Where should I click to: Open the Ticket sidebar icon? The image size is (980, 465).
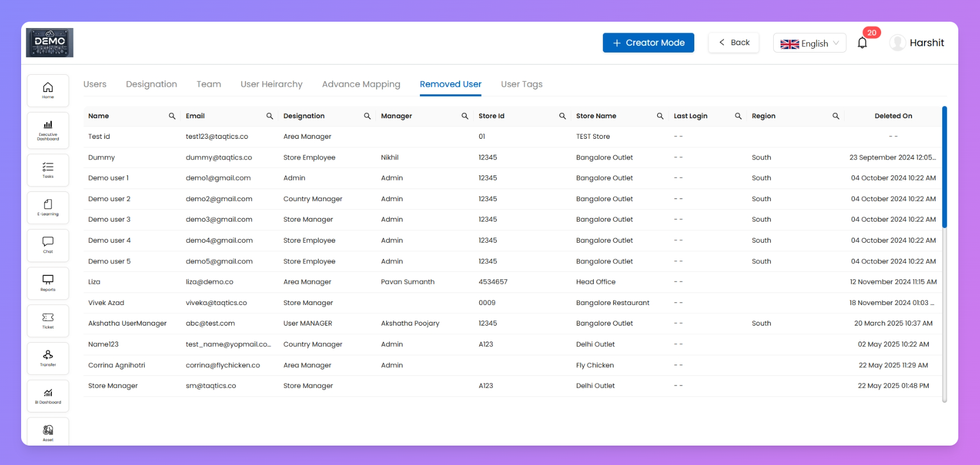48,320
